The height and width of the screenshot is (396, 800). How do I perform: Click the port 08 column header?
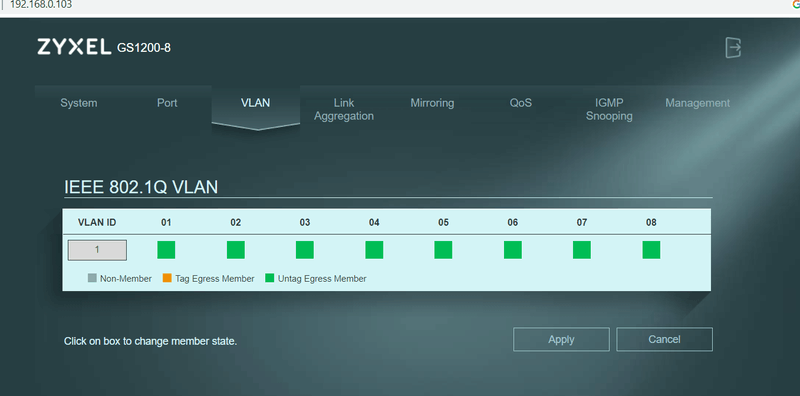pyautogui.click(x=651, y=222)
